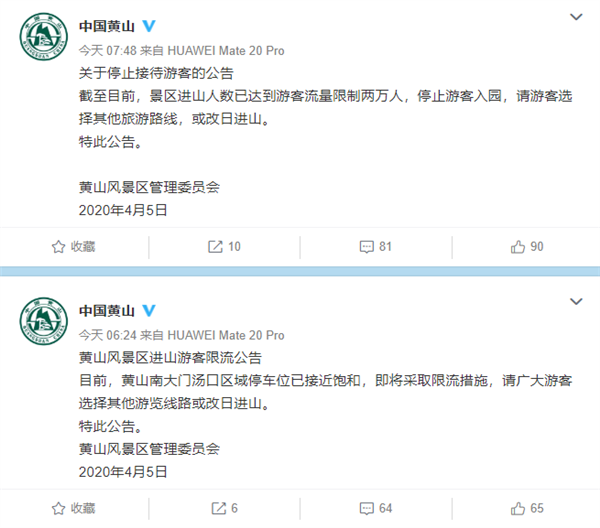Screen dimensions: 600x528
Task: Open 中国黄山 profile name in first post
Action: click(107, 24)
